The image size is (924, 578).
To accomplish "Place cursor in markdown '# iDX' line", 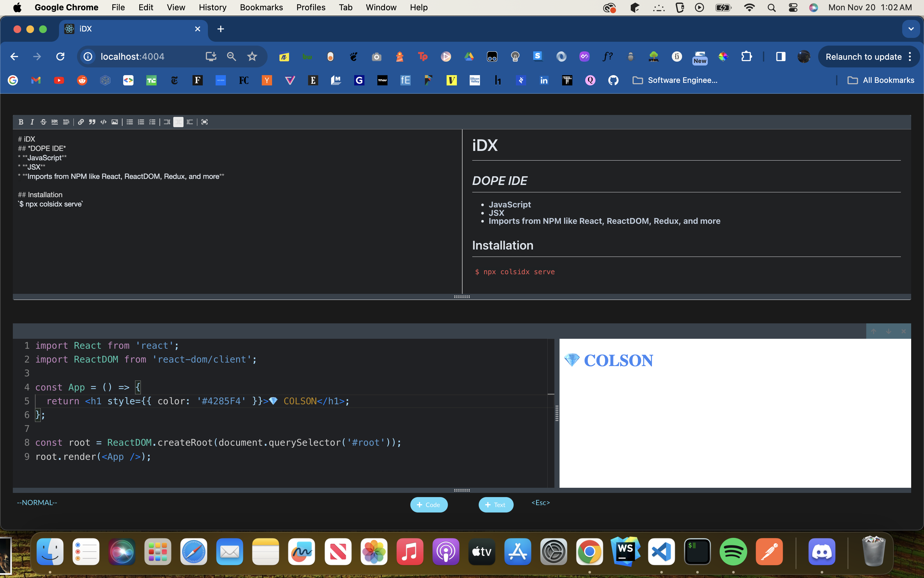I will click(27, 139).
